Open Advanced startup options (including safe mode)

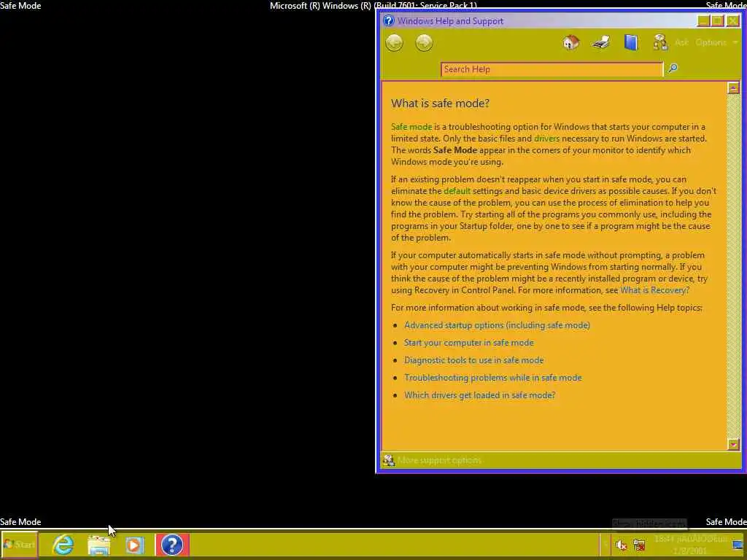click(497, 325)
